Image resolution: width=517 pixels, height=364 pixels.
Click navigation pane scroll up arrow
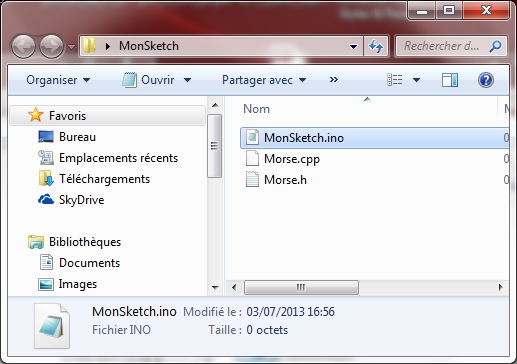click(x=215, y=105)
